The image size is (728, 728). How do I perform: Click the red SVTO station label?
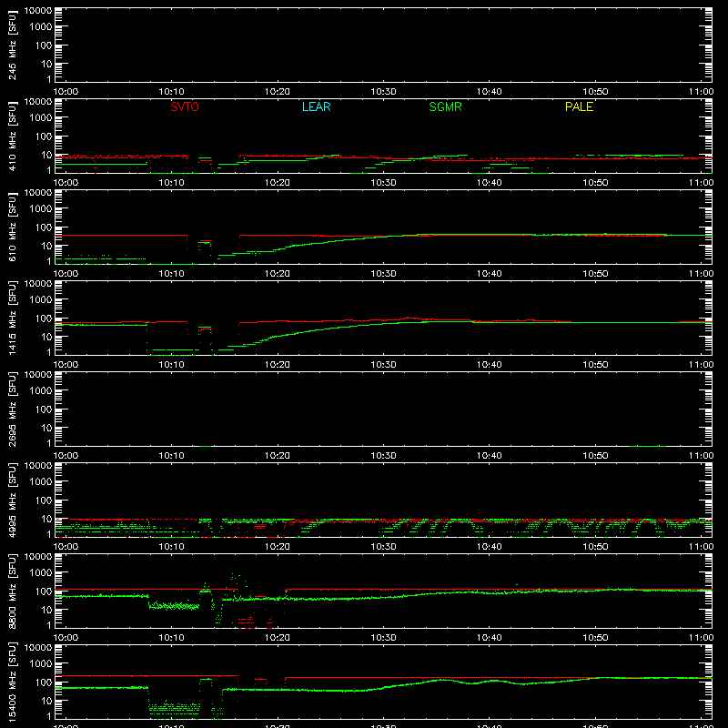click(185, 106)
